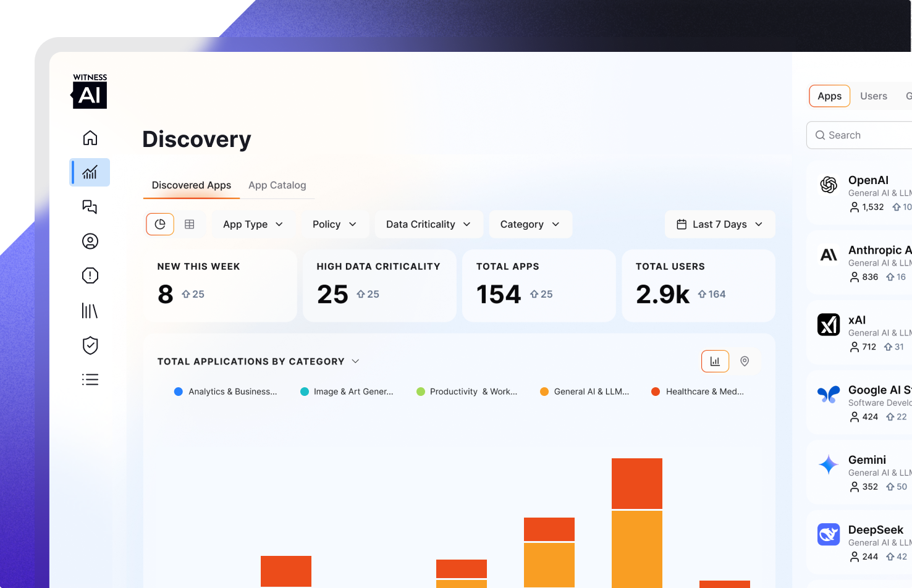The width and height of the screenshot is (912, 588).
Task: Open the Home icon in sidebar
Action: [x=90, y=138]
